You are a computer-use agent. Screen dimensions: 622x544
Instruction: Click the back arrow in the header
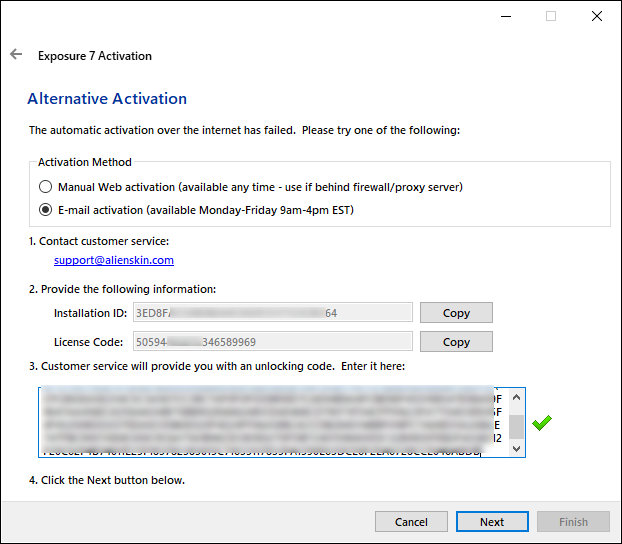point(16,55)
